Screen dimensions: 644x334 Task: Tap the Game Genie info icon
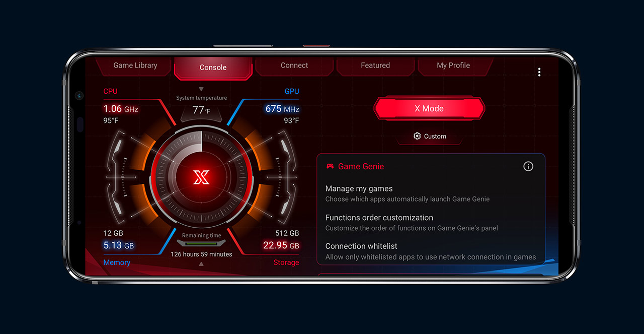(x=528, y=166)
